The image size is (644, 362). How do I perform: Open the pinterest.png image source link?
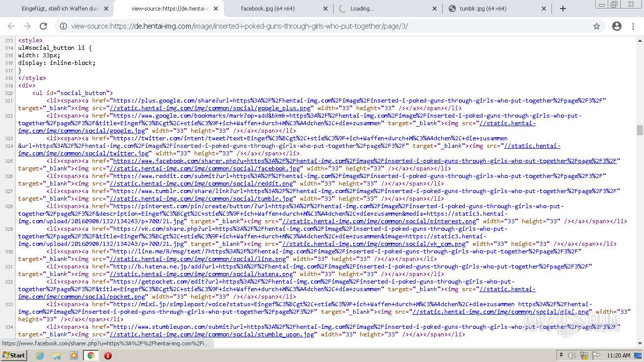pos(380,221)
